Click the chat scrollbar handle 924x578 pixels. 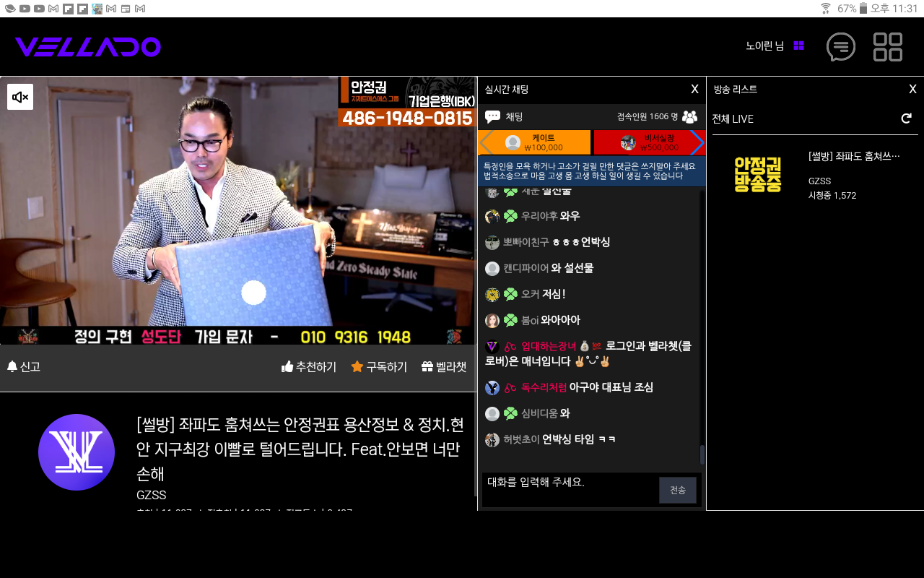[x=702, y=454]
